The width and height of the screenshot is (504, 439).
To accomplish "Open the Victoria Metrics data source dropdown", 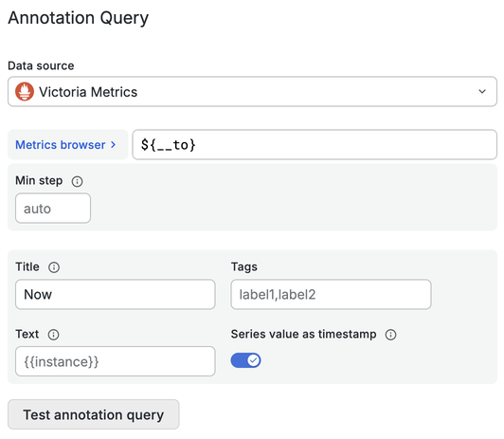I will [x=252, y=92].
